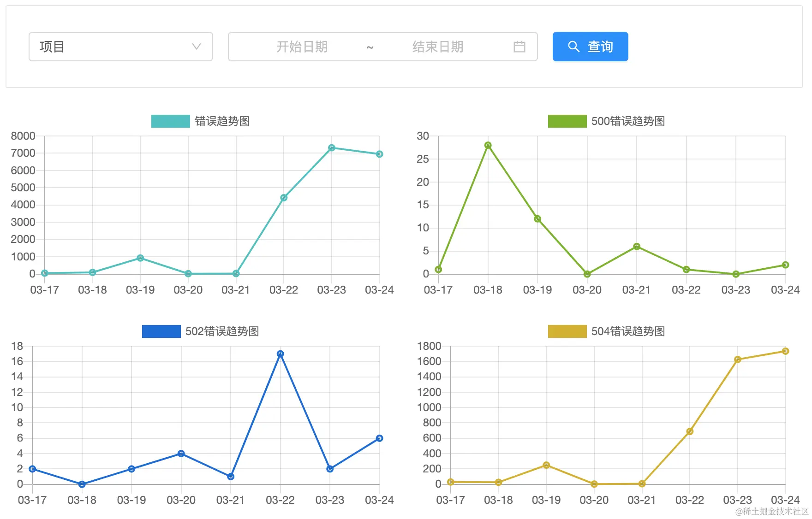Click the 开始日期 start date field

pyautogui.click(x=302, y=47)
